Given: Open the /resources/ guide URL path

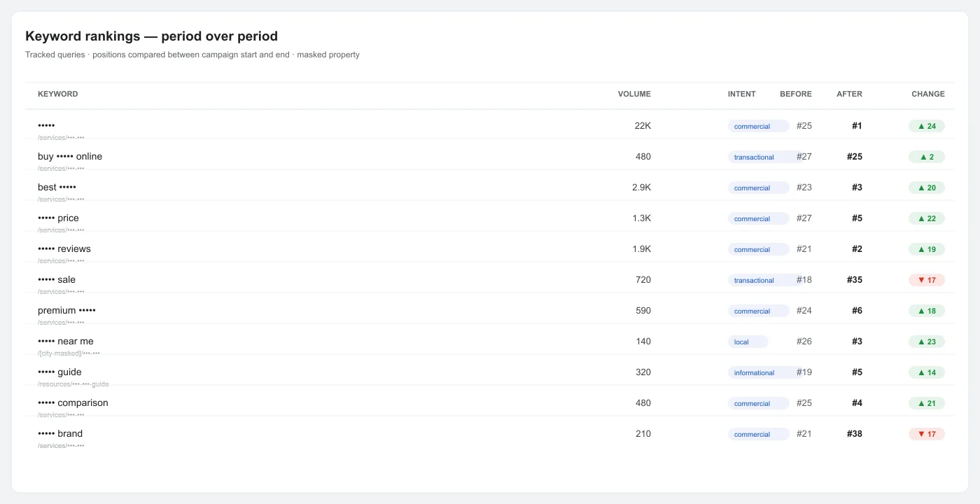Looking at the screenshot, I should pos(73,384).
